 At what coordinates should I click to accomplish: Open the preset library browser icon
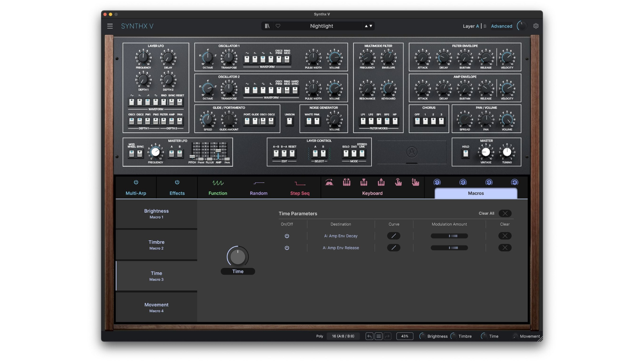(267, 26)
